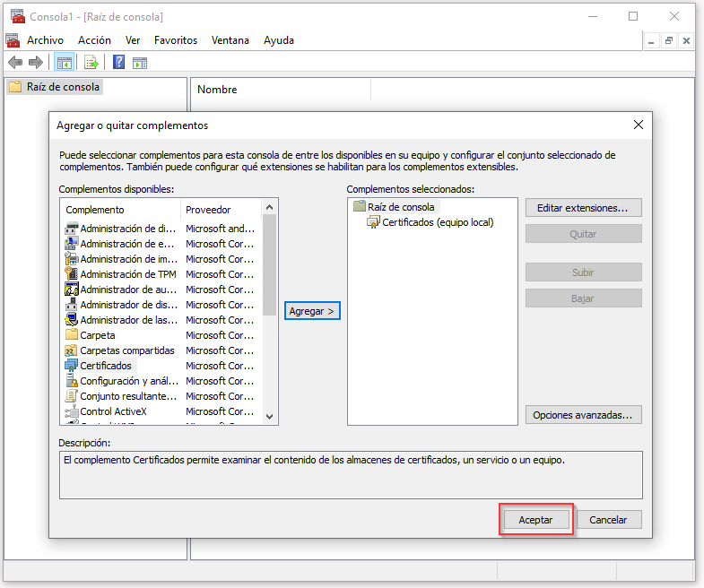Select the Carpeta snap-in entry
Screen dimensions: 704x588
97,335
